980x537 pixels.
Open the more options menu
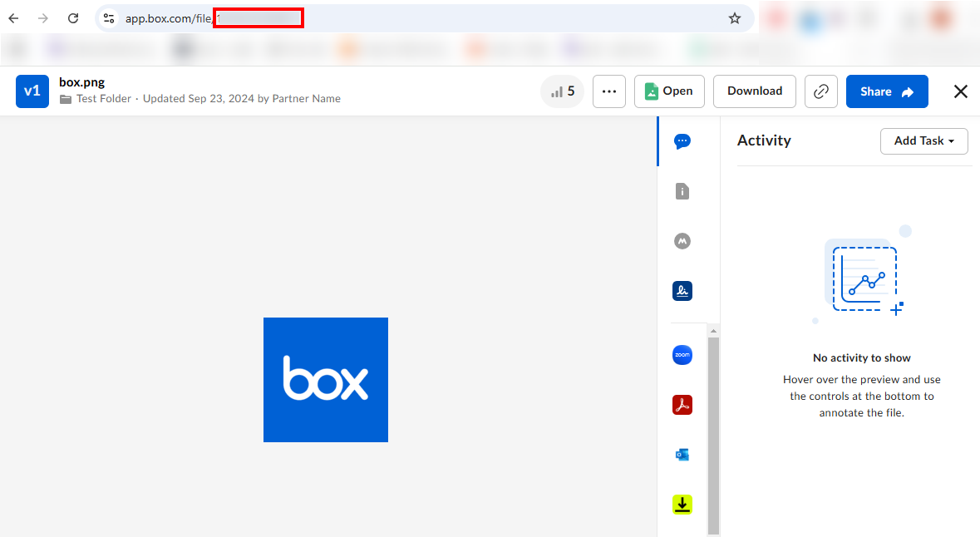click(609, 91)
